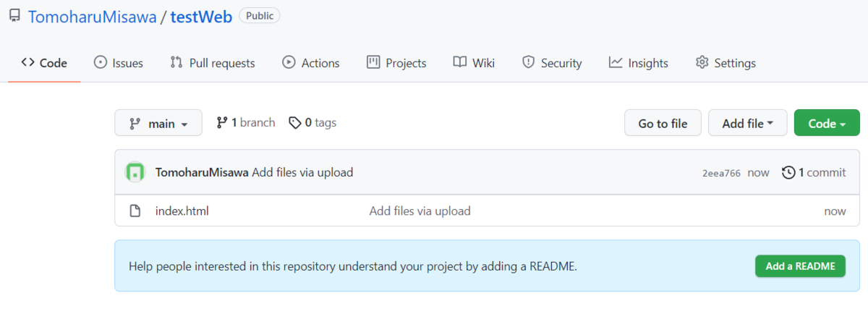Click the shield icon on Security tab

coord(529,63)
